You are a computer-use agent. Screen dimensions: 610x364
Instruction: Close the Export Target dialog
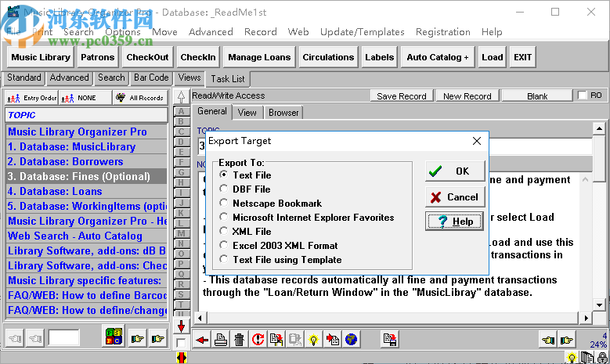pos(477,141)
